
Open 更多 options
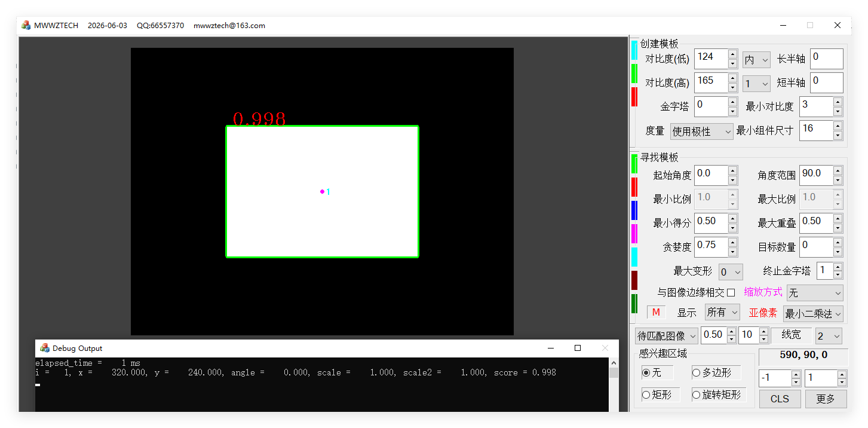coord(826,399)
